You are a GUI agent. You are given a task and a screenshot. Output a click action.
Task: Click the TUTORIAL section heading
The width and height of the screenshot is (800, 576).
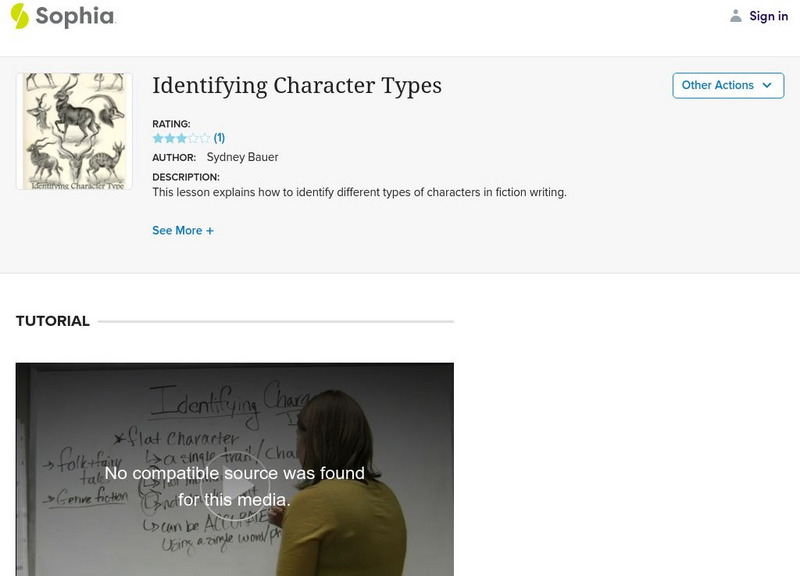tap(53, 321)
